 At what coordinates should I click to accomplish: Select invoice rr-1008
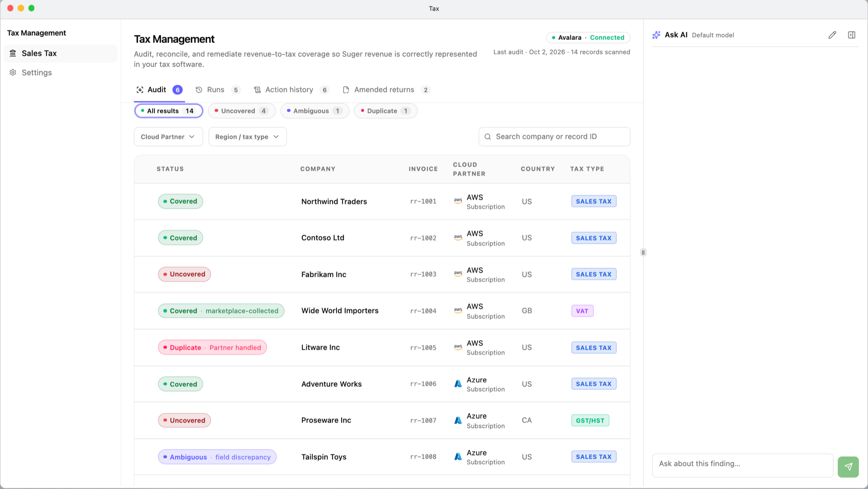(423, 457)
